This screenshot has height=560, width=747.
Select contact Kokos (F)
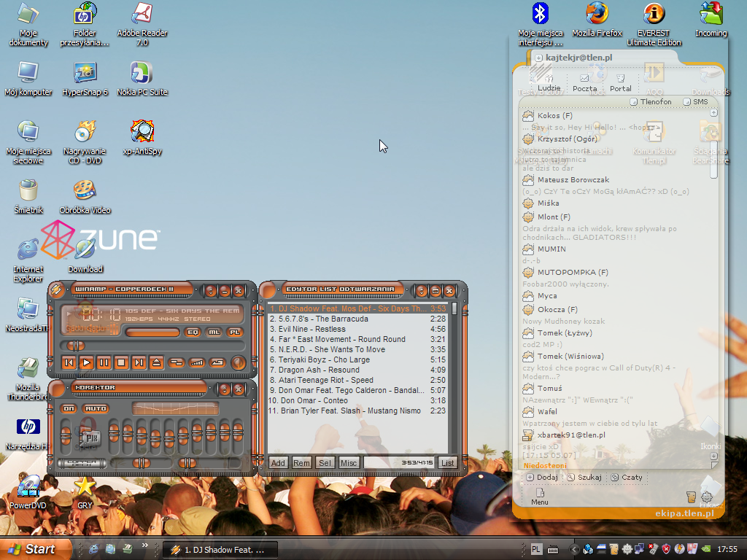point(555,116)
